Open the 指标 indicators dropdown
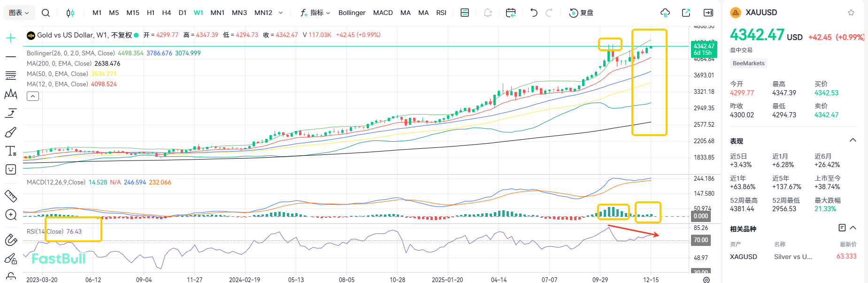The height and width of the screenshot is (283, 868). pos(315,13)
